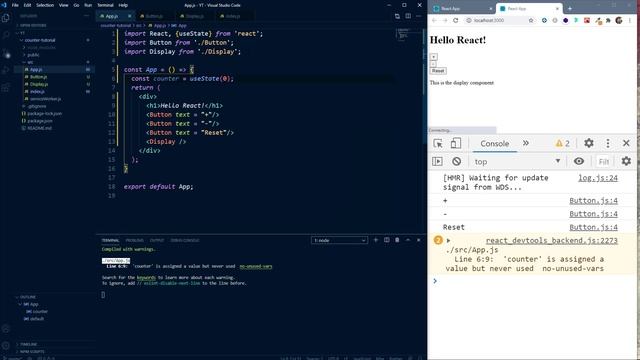Switch to the Debug Console tab
This screenshot has height=360, width=640.
pos(184,240)
